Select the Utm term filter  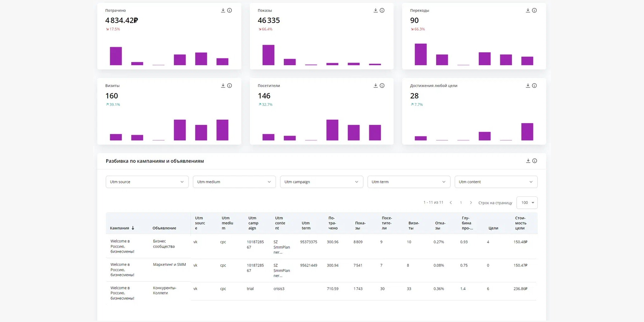click(409, 182)
